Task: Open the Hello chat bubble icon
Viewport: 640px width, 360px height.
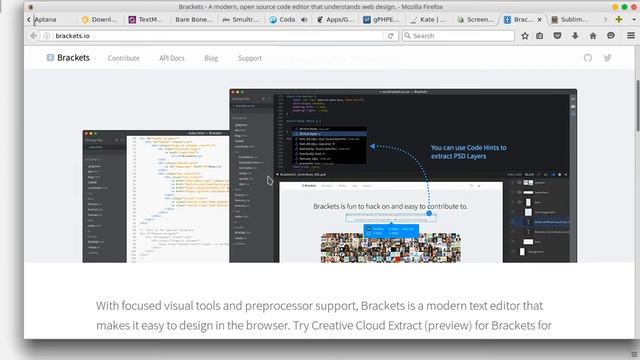Action: [x=611, y=36]
